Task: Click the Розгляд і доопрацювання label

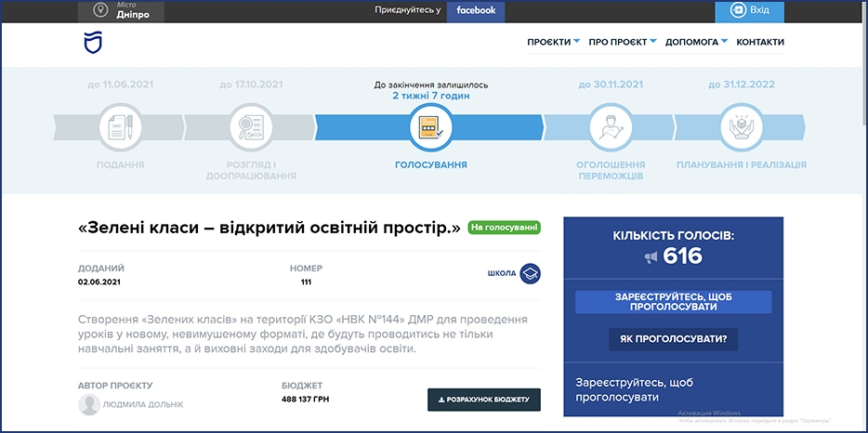Action: 251,171
